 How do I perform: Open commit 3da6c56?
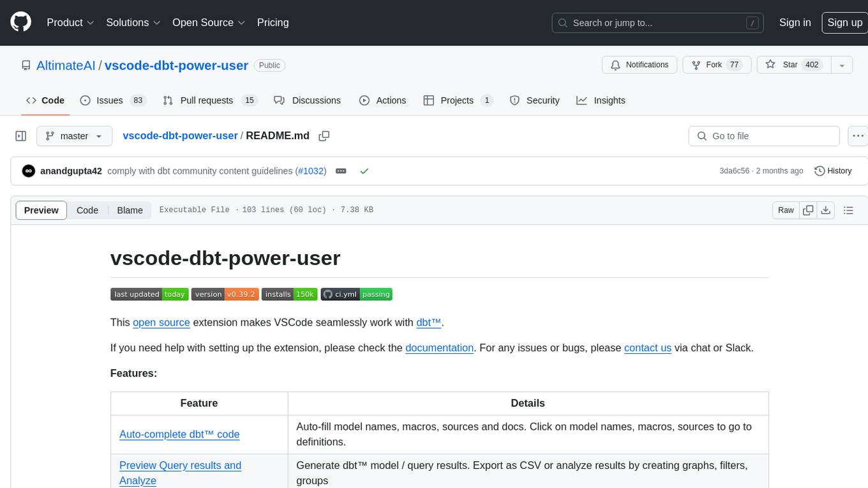coord(734,171)
